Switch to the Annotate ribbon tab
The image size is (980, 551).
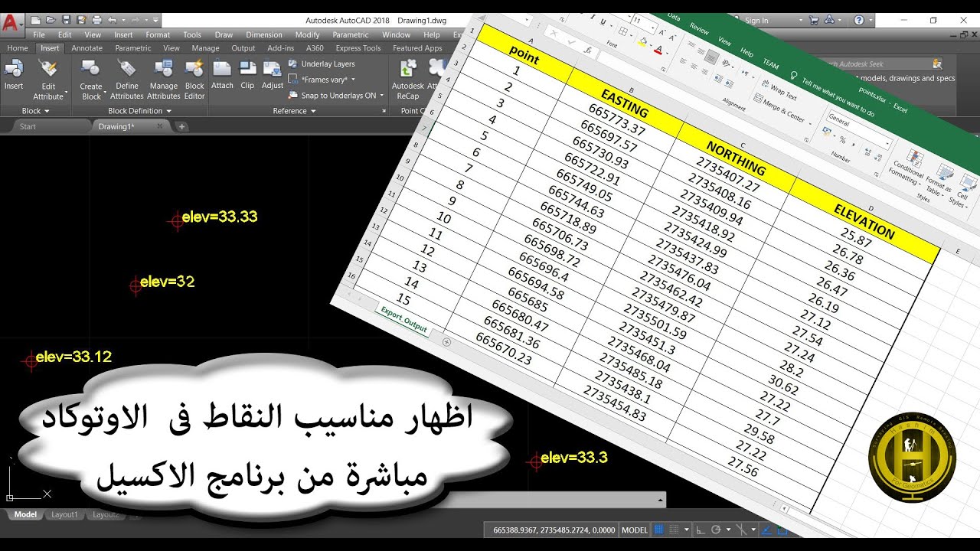(x=87, y=48)
